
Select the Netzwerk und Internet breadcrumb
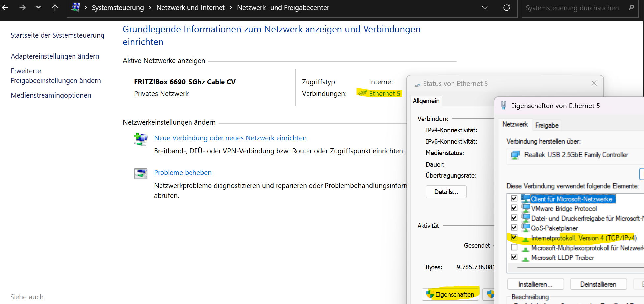pyautogui.click(x=190, y=8)
